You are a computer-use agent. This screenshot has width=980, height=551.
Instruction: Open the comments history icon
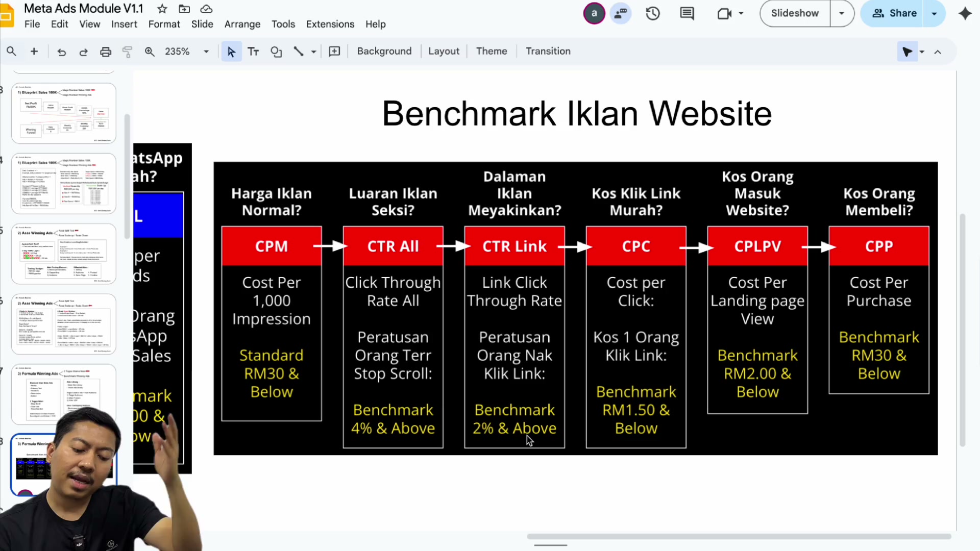click(687, 13)
